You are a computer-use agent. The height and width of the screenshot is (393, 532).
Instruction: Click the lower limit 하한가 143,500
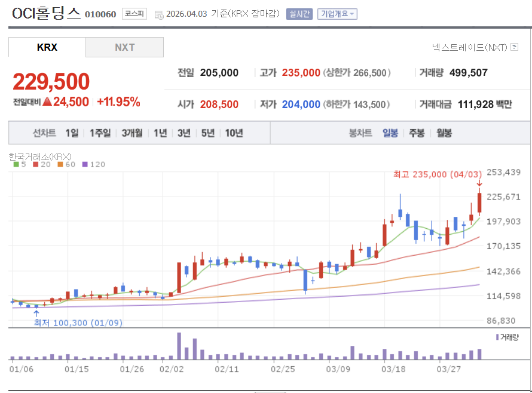point(356,105)
